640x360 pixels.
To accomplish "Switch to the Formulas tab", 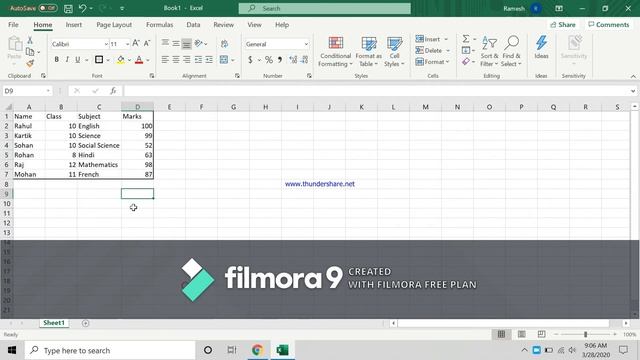I will [x=159, y=24].
